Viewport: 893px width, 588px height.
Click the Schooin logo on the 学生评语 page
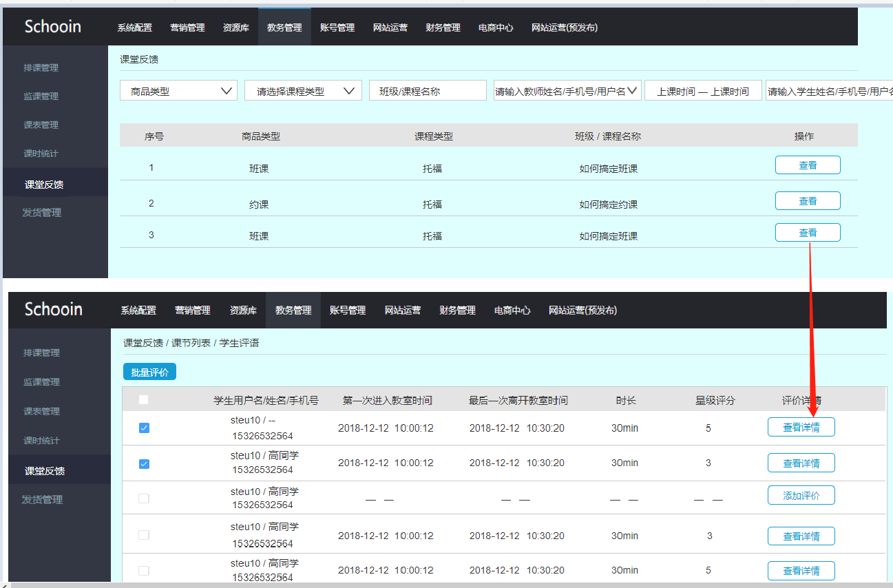pos(54,309)
